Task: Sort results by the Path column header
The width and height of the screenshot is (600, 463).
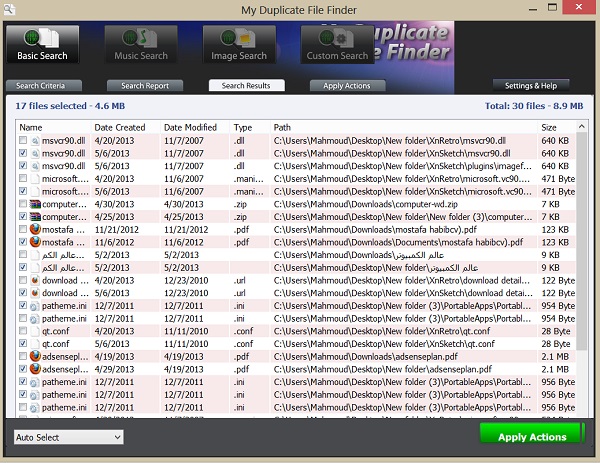Action: pyautogui.click(x=404, y=127)
